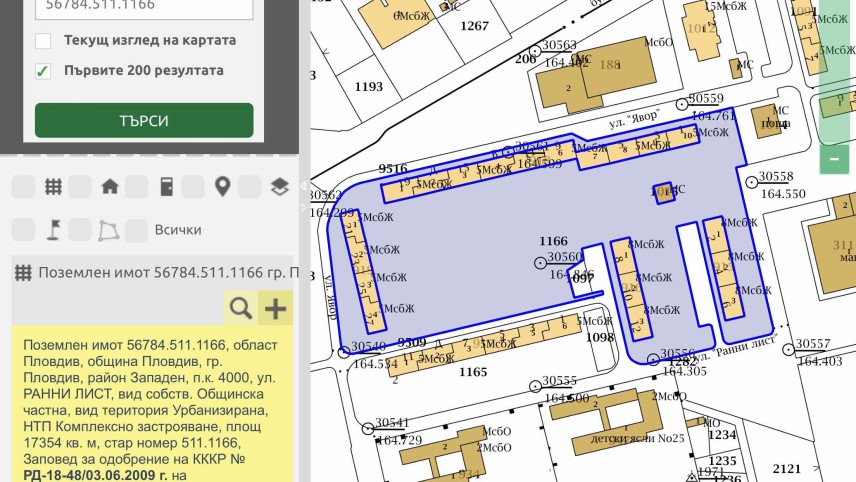Click the buildings house filter icon
Image resolution: width=856 pixels, height=482 pixels.
coord(110,187)
